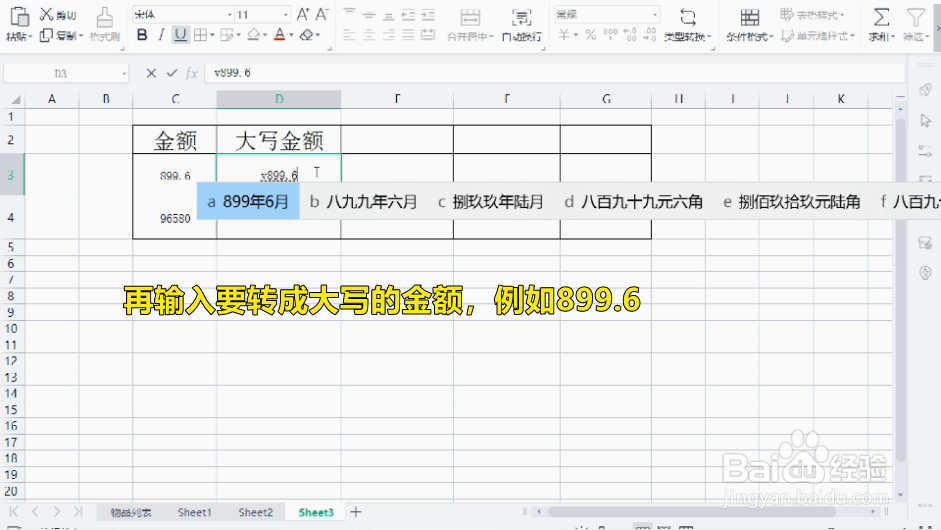Click the thousands separator icon
Screen dimensions: 941x530
click(x=610, y=35)
